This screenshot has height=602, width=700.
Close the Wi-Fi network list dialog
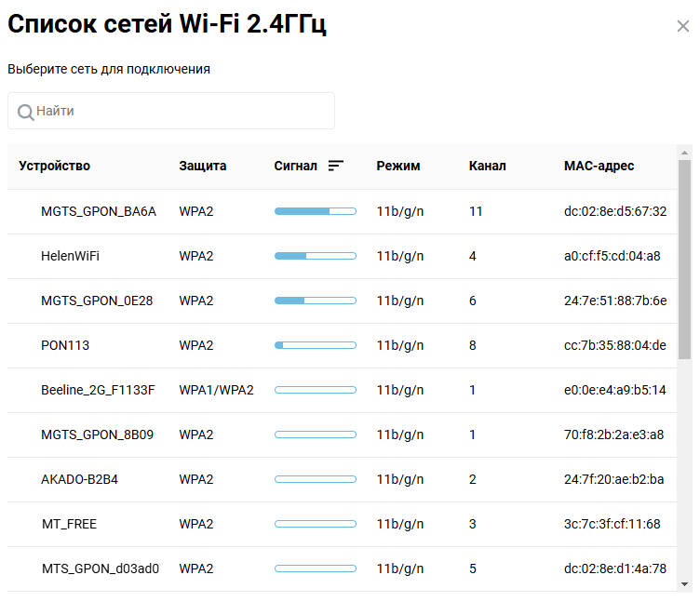(683, 26)
